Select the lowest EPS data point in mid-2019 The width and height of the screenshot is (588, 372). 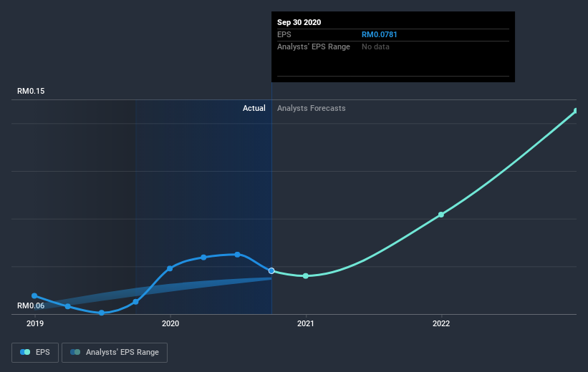102,313
